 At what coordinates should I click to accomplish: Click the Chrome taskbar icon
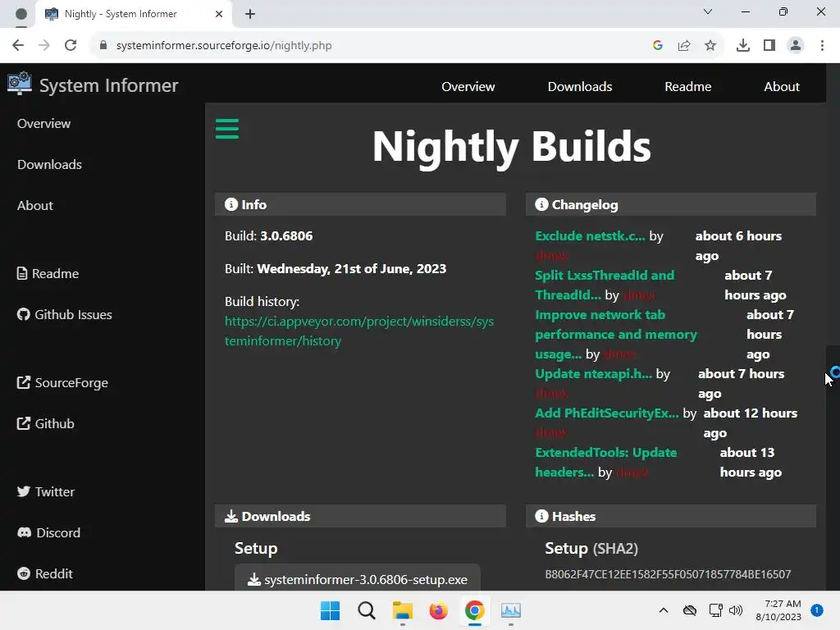(x=475, y=610)
